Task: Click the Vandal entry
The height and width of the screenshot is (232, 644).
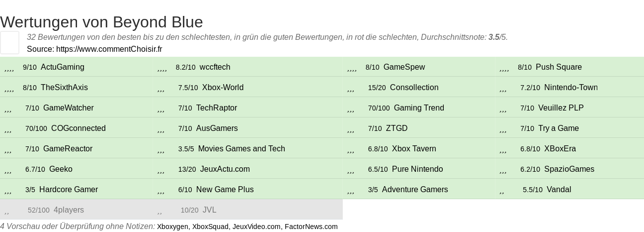Action: pos(559,190)
